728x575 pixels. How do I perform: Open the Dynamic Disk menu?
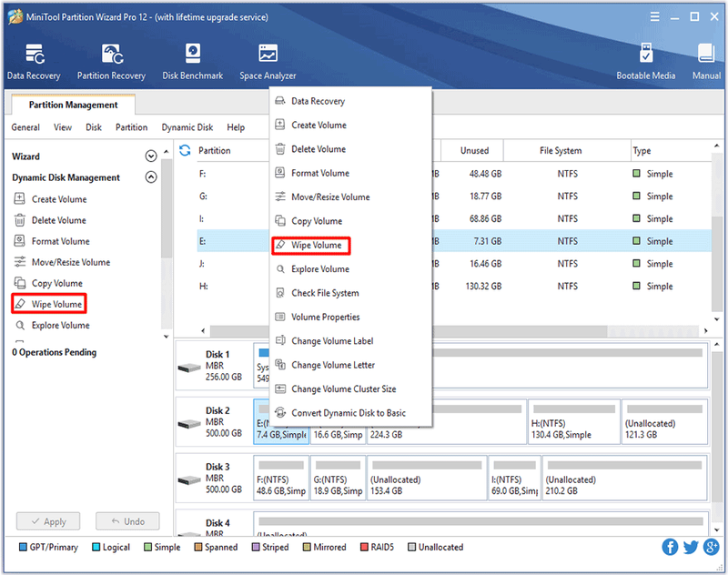tap(187, 127)
